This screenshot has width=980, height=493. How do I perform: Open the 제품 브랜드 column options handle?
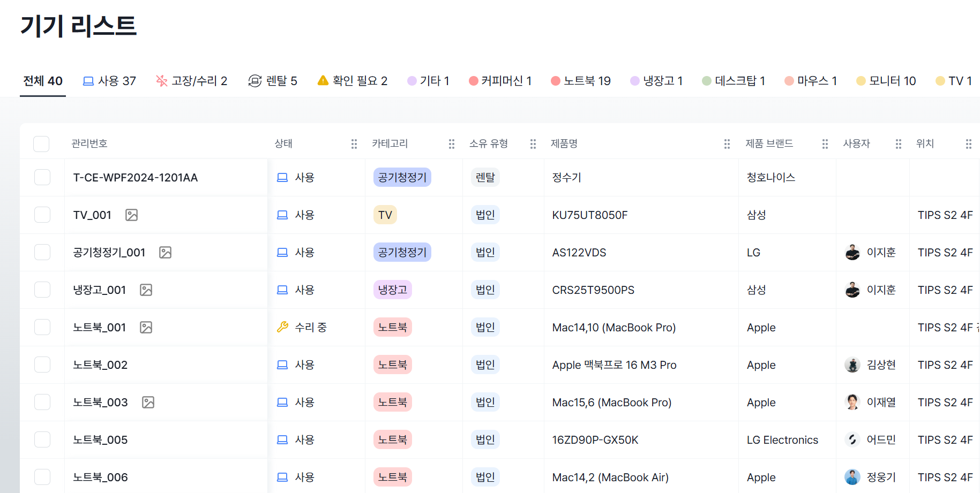point(825,144)
